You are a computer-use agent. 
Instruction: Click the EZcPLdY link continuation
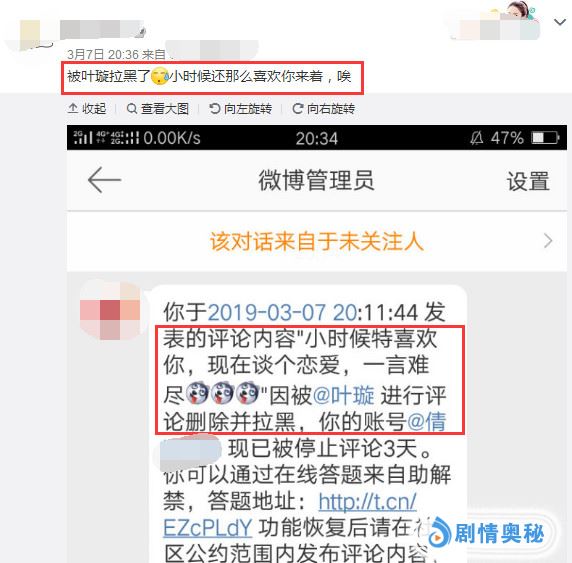coord(208,528)
